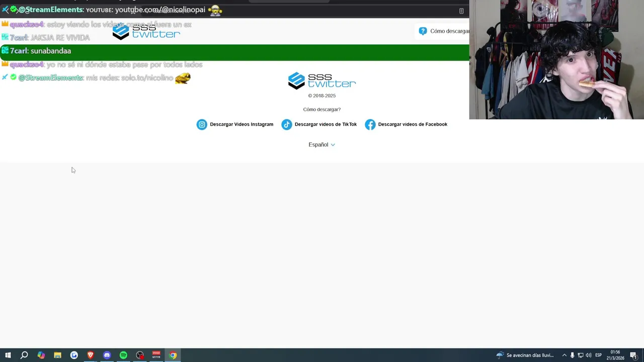The width and height of the screenshot is (644, 362).
Task: Open File Explorer from taskbar
Action: pos(57,355)
